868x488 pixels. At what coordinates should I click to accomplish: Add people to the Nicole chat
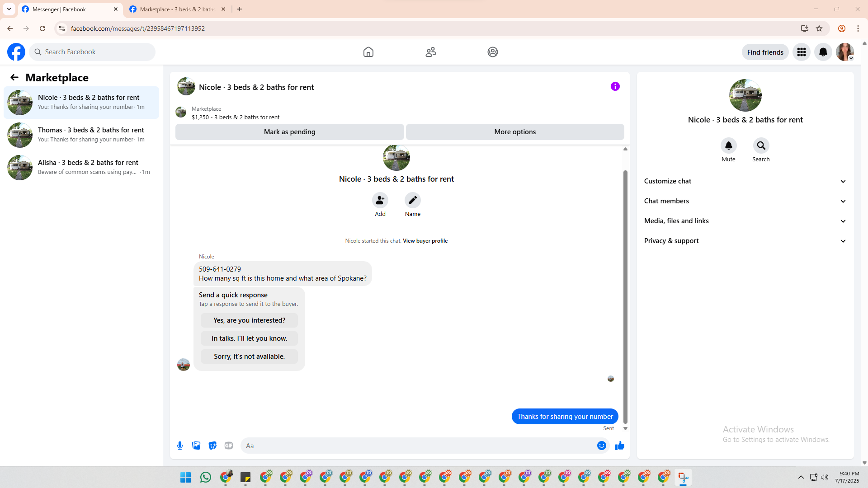(x=380, y=200)
